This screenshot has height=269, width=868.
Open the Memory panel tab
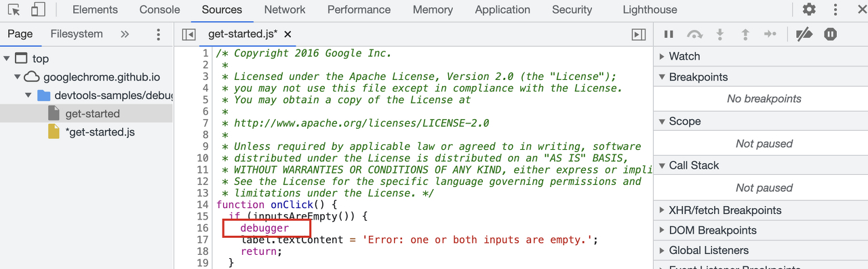(x=433, y=9)
